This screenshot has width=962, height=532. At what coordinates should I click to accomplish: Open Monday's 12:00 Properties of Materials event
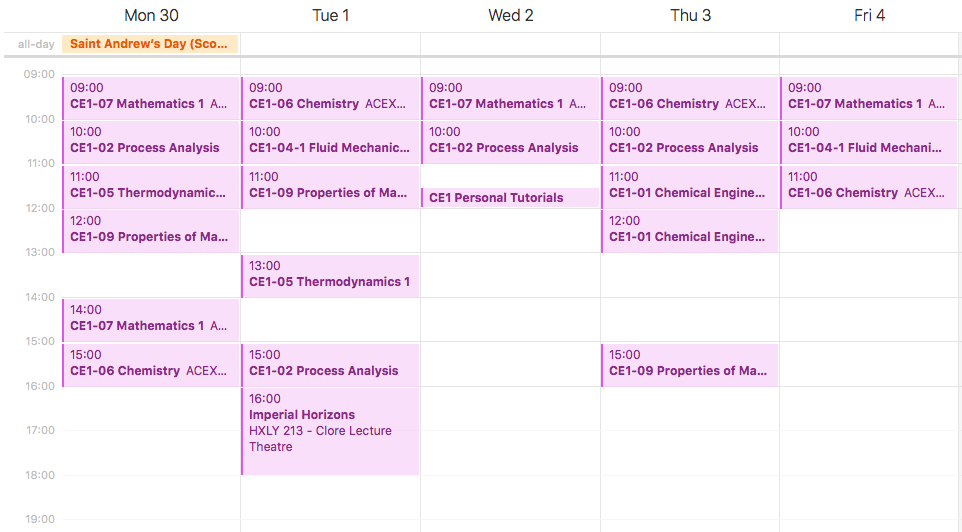click(x=151, y=230)
